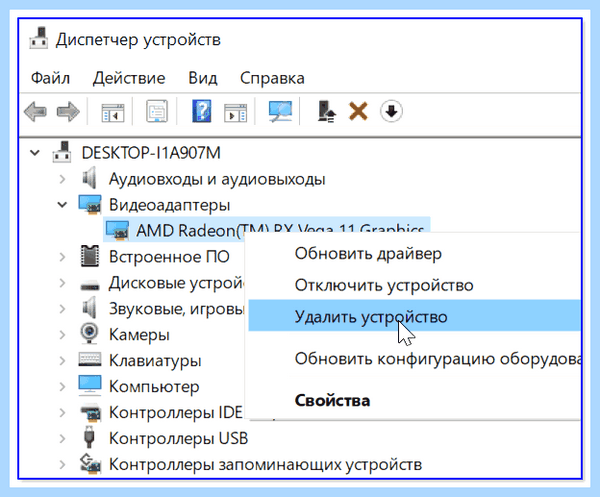
Task: Click the X uninstall device toolbar icon
Action: [358, 111]
